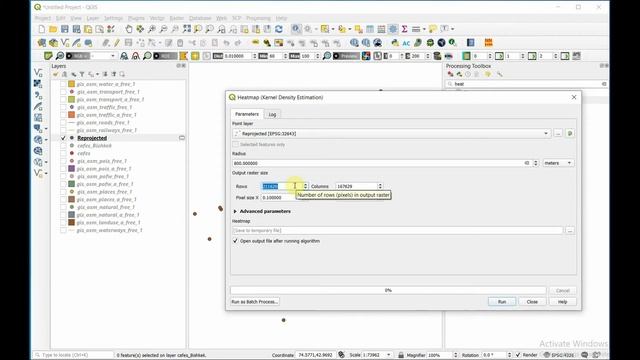Open the radius units meters dropdown
Image resolution: width=640 pixels, height=360 pixels.
[x=558, y=163]
